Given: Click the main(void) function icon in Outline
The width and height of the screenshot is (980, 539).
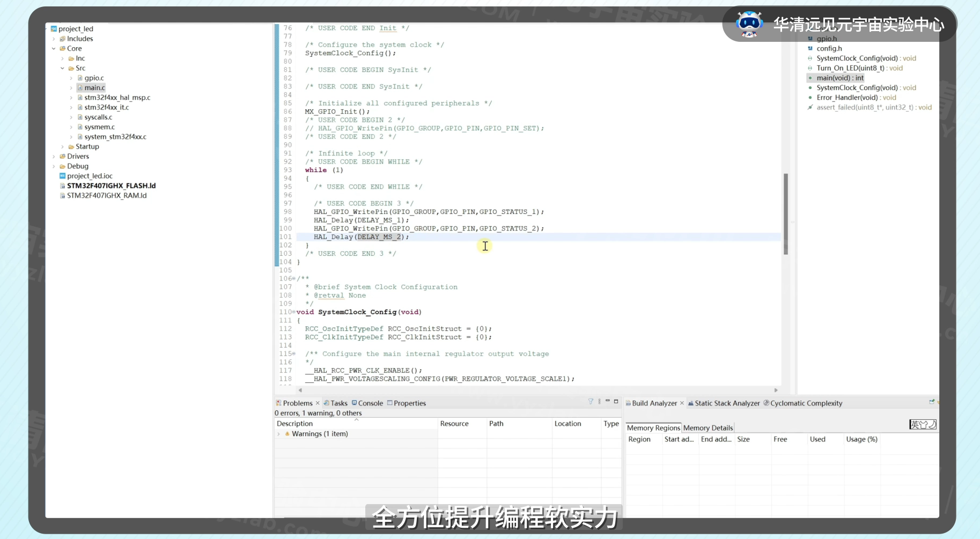Looking at the screenshot, I should pyautogui.click(x=810, y=78).
